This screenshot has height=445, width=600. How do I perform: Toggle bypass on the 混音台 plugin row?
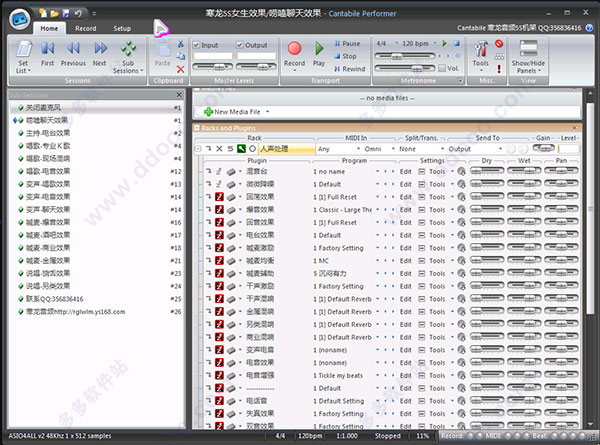coord(219,171)
